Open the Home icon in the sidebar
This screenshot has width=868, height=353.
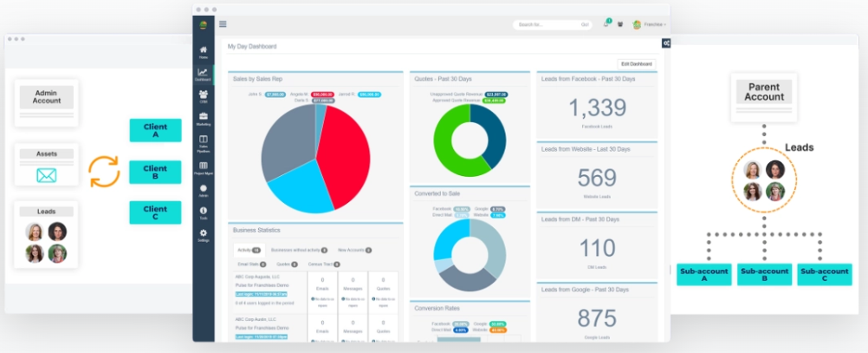pos(204,52)
